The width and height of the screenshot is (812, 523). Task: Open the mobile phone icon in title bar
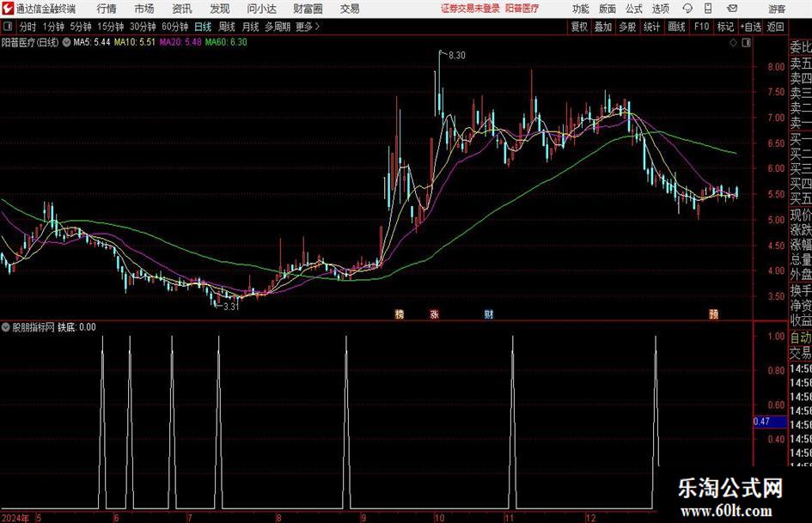tap(708, 9)
